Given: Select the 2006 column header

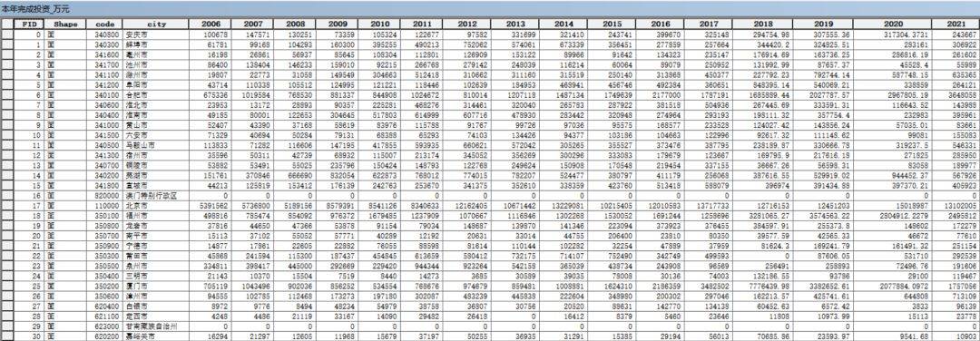Looking at the screenshot, I should (x=211, y=24).
